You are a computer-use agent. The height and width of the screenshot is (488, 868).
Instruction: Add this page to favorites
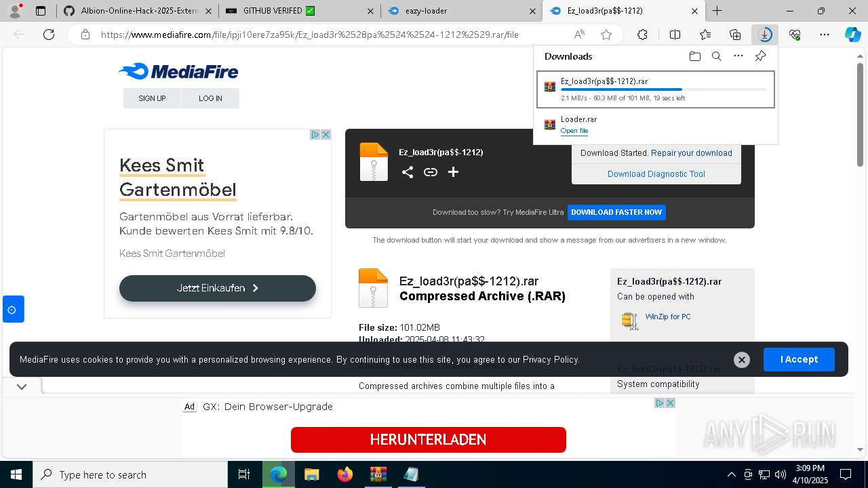(x=606, y=35)
